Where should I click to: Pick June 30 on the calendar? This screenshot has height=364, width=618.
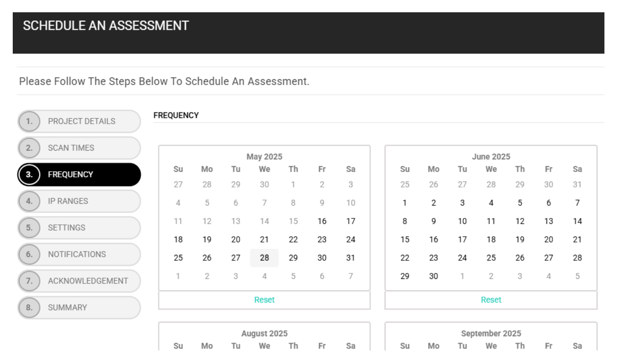coord(434,276)
